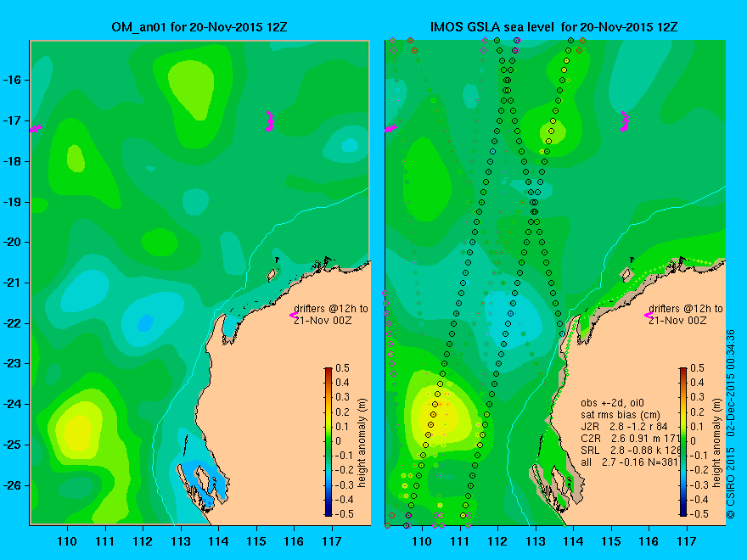Click longitude label 110 under the right map
The width and height of the screenshot is (747, 560).
click(422, 541)
